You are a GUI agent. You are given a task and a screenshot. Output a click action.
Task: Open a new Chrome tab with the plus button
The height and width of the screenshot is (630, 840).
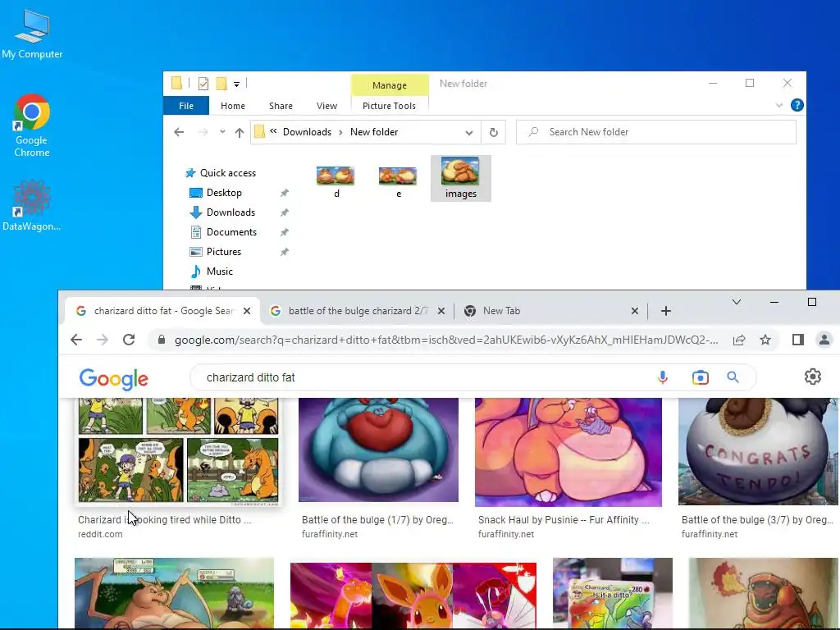point(666,311)
